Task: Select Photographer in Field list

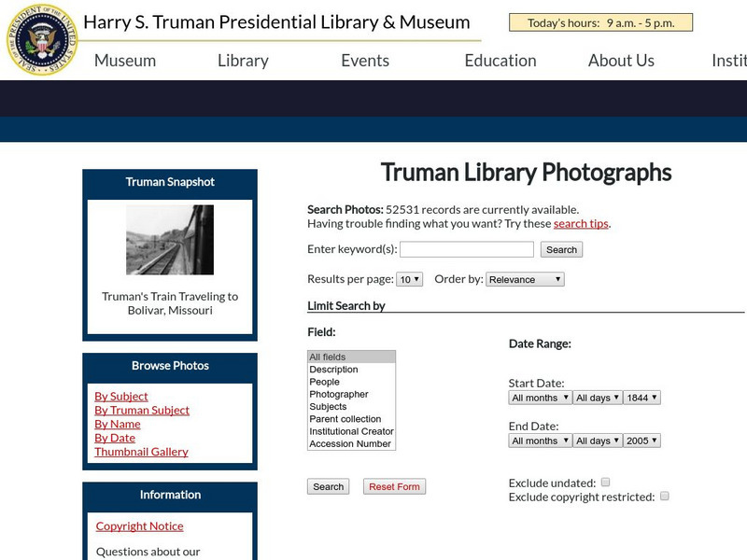Action: tap(352, 394)
